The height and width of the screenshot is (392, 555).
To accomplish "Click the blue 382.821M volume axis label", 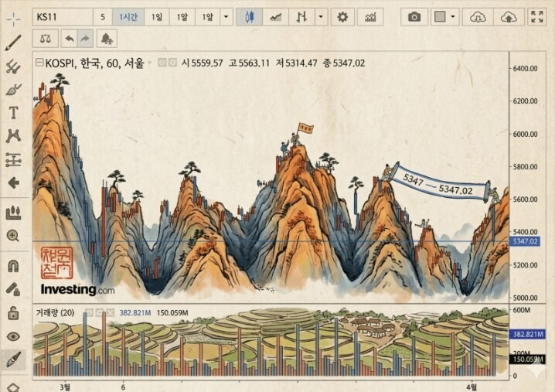I will (527, 334).
